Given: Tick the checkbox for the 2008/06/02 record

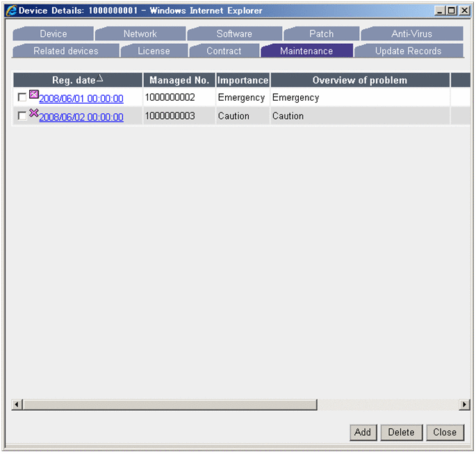Looking at the screenshot, I should coord(22,116).
